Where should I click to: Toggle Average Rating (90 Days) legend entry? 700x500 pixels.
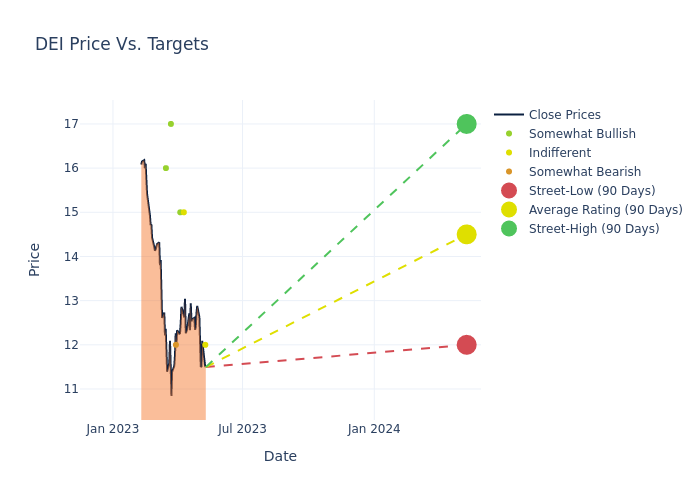click(605, 210)
